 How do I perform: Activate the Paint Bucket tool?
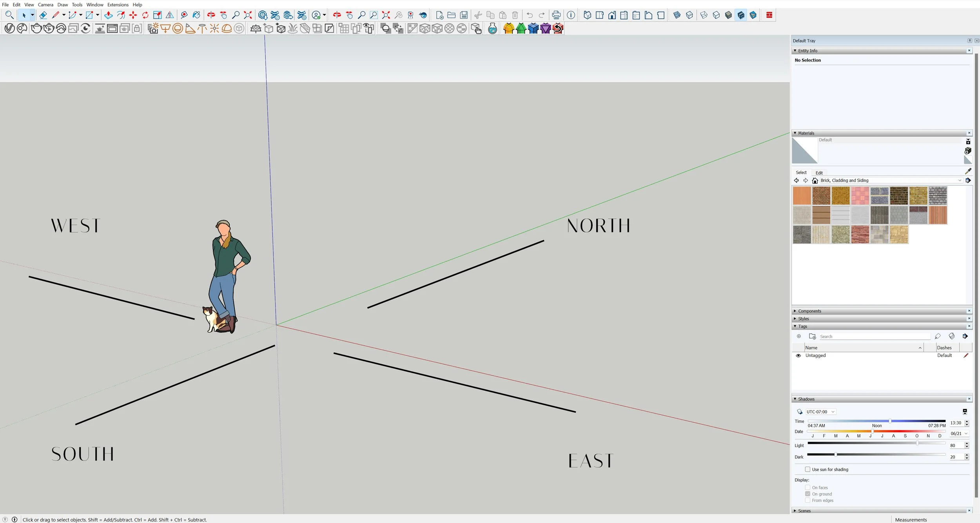click(x=197, y=15)
